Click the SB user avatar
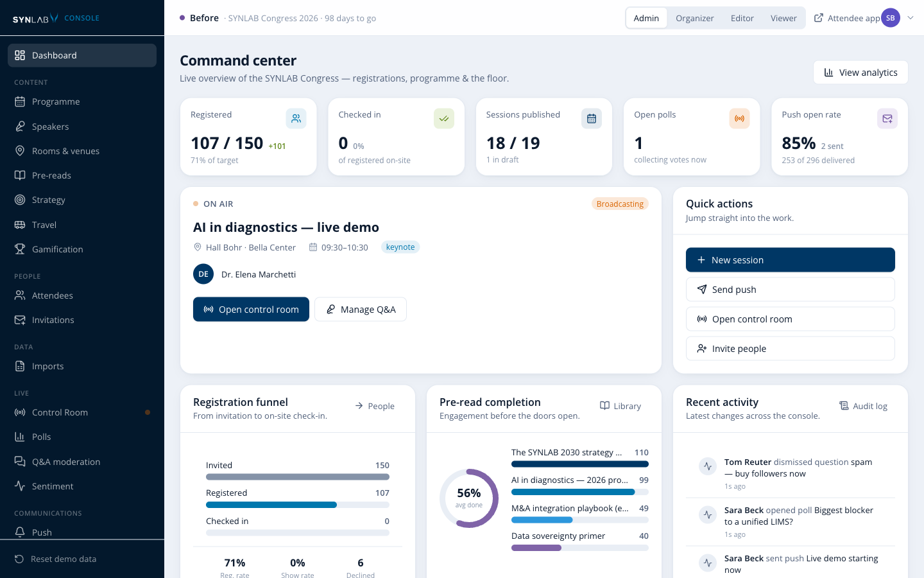 (x=891, y=18)
